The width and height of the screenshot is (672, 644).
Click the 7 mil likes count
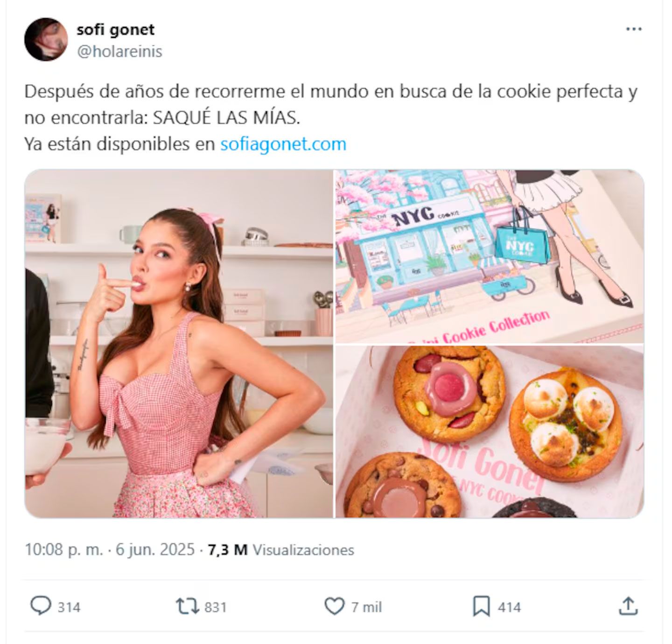click(x=366, y=607)
